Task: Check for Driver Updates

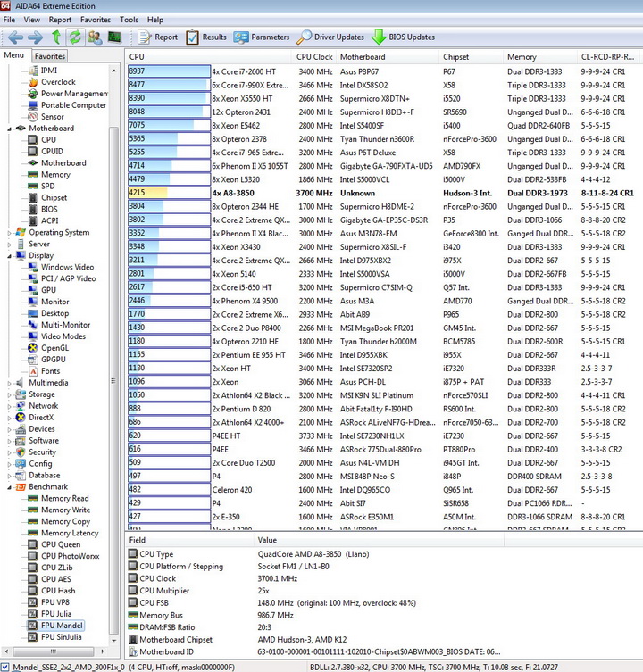Action: pos(330,37)
